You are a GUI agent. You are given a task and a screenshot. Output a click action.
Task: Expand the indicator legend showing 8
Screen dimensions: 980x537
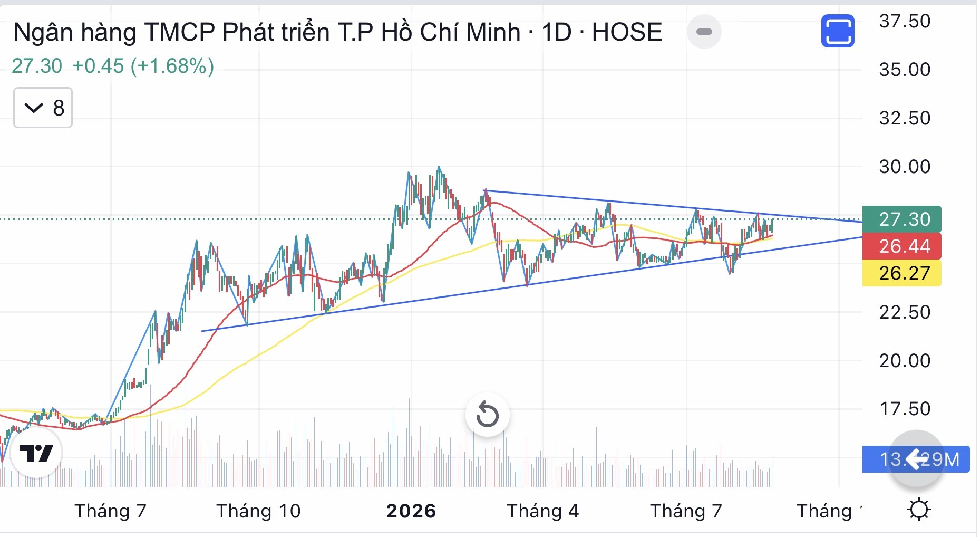pos(43,108)
